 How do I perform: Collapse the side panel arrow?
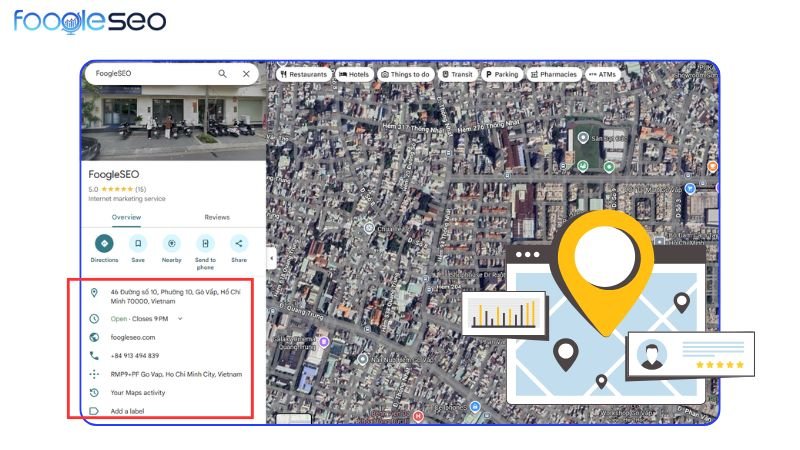271,257
